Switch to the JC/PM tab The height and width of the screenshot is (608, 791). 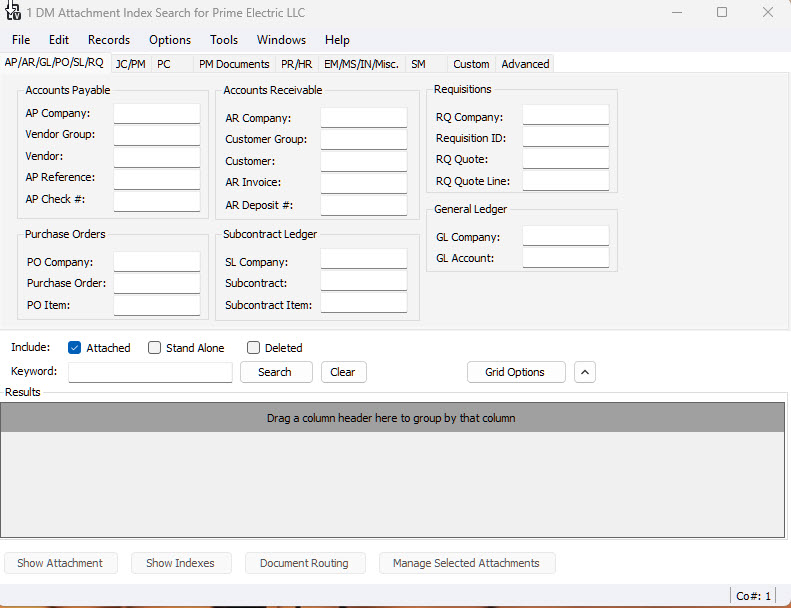point(131,64)
